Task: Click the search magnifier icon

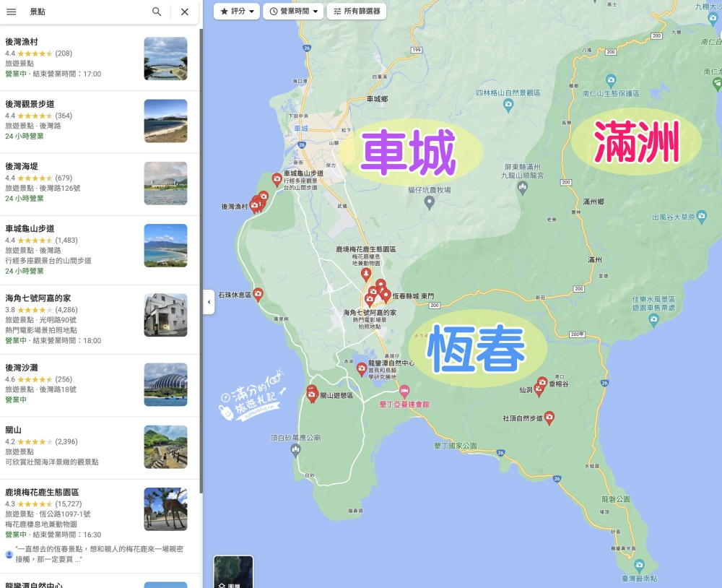Action: 157,12
